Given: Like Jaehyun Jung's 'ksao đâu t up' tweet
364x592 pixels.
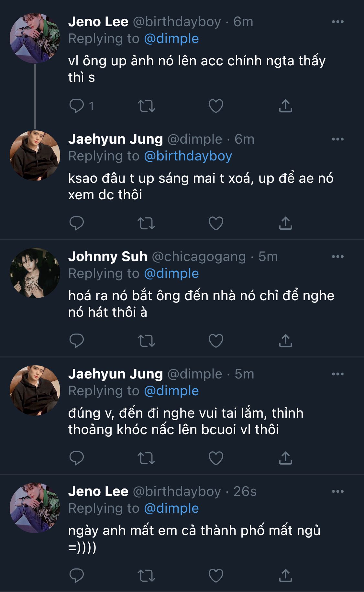Looking at the screenshot, I should (216, 223).
